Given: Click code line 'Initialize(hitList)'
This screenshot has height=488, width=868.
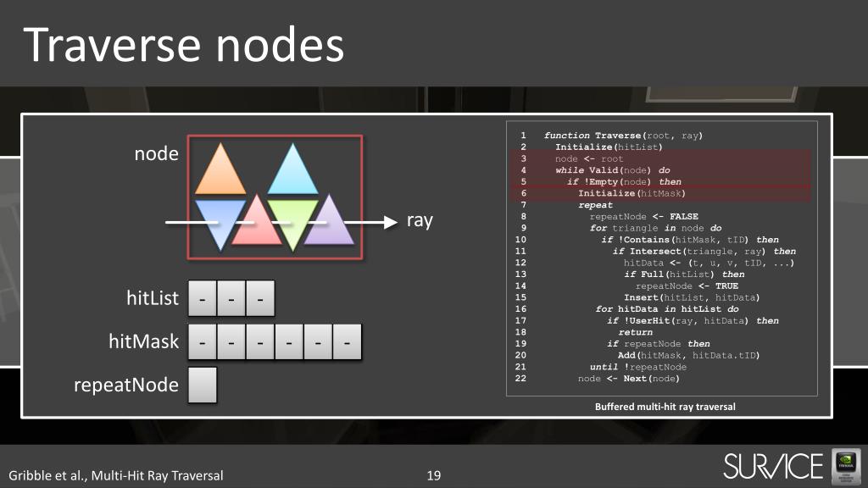Looking at the screenshot, I should (609, 147).
